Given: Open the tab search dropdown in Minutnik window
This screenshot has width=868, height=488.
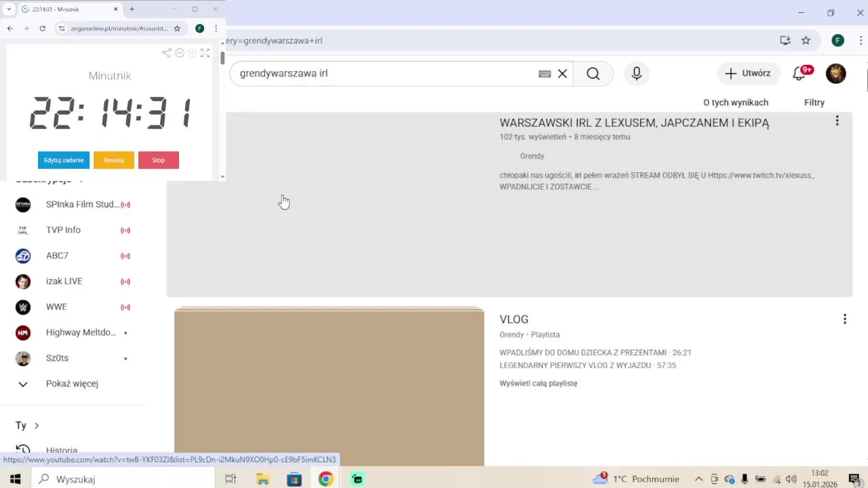Looking at the screenshot, I should tap(9, 9).
